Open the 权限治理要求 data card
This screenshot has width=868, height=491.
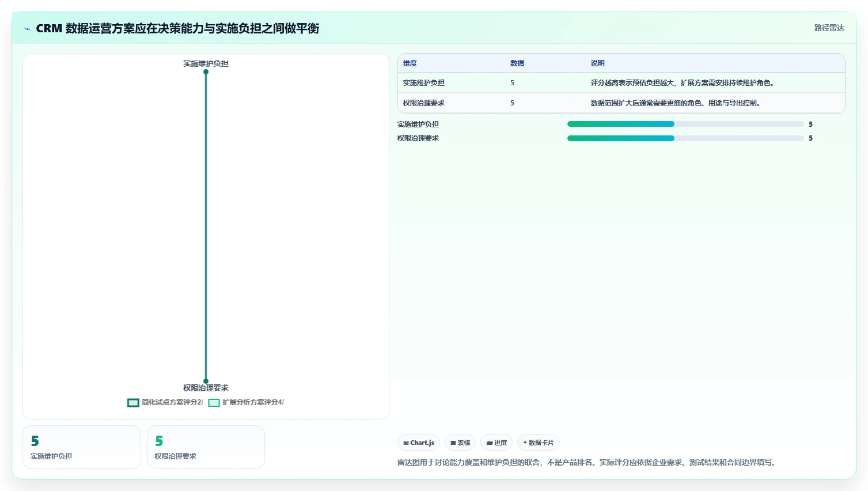click(x=206, y=447)
